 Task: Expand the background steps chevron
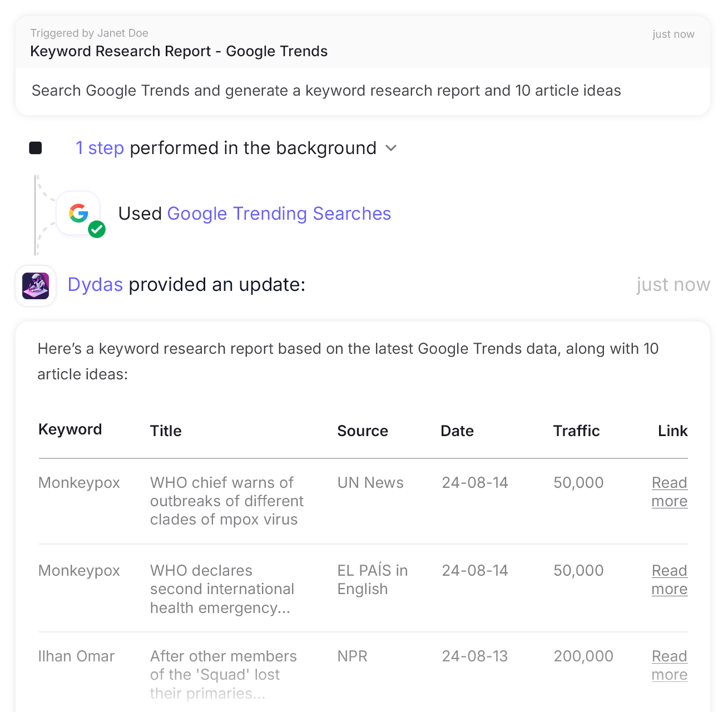(x=391, y=148)
